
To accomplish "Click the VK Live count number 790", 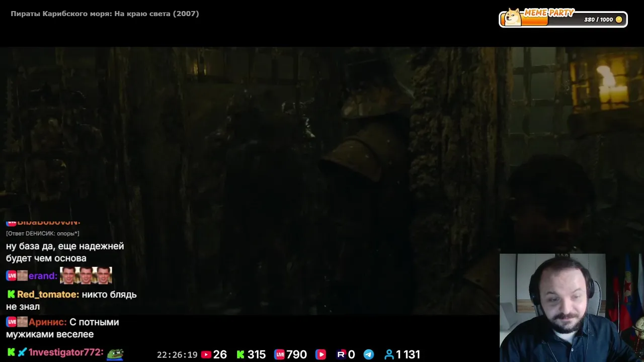I will pos(297,354).
